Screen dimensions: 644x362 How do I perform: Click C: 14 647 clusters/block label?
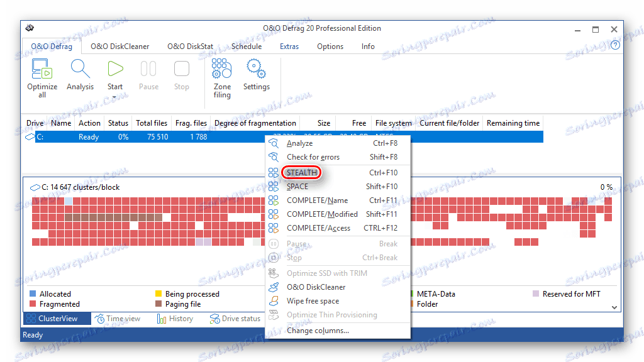pyautogui.click(x=80, y=187)
